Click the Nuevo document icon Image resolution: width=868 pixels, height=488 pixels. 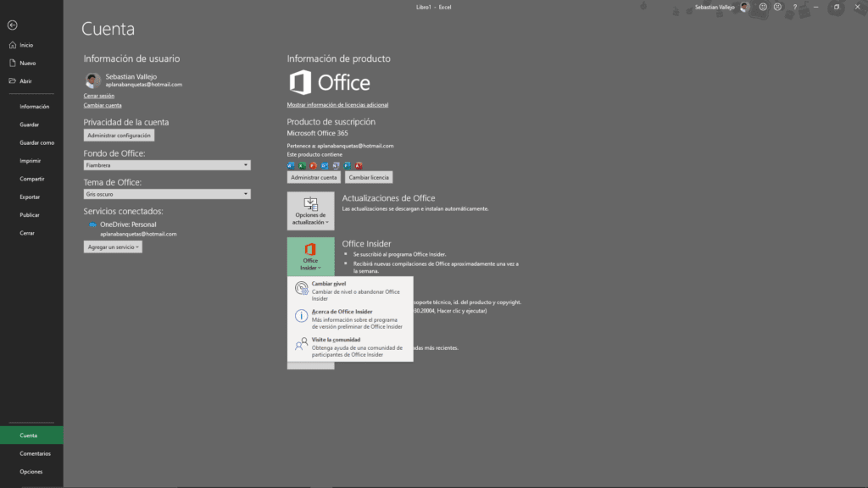(x=13, y=63)
